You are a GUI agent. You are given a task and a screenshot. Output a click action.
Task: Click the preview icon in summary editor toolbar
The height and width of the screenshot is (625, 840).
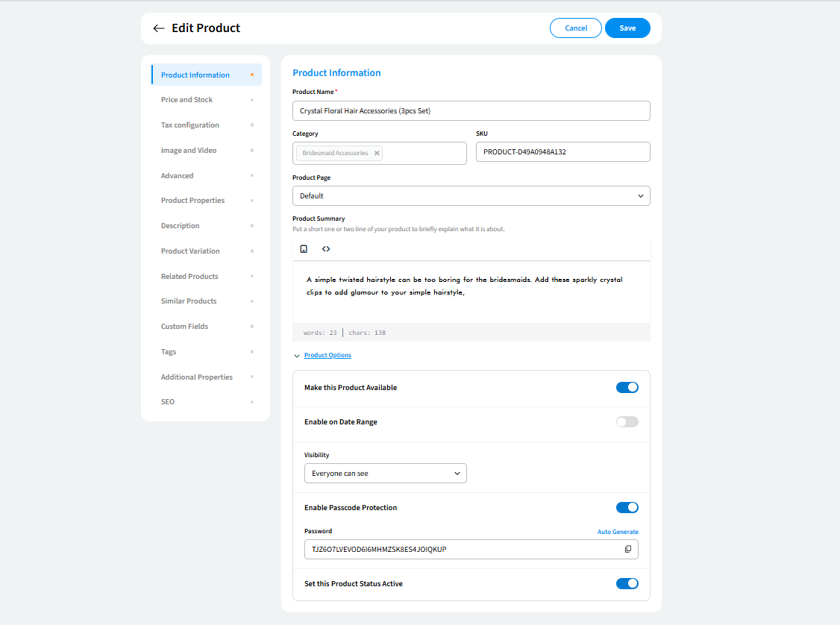coord(304,248)
